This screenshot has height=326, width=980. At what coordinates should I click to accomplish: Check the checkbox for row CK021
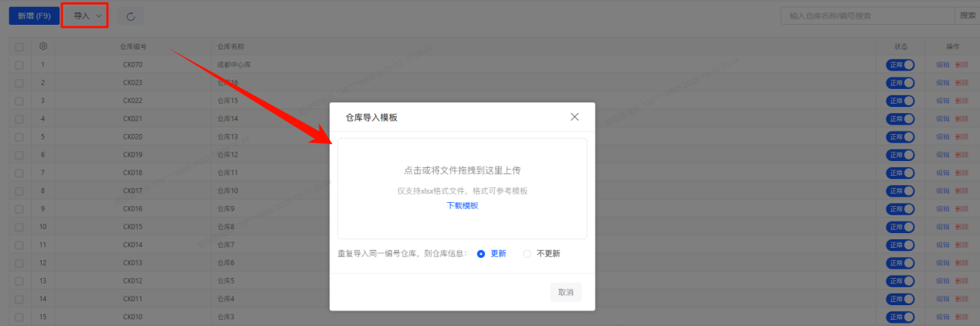click(19, 118)
